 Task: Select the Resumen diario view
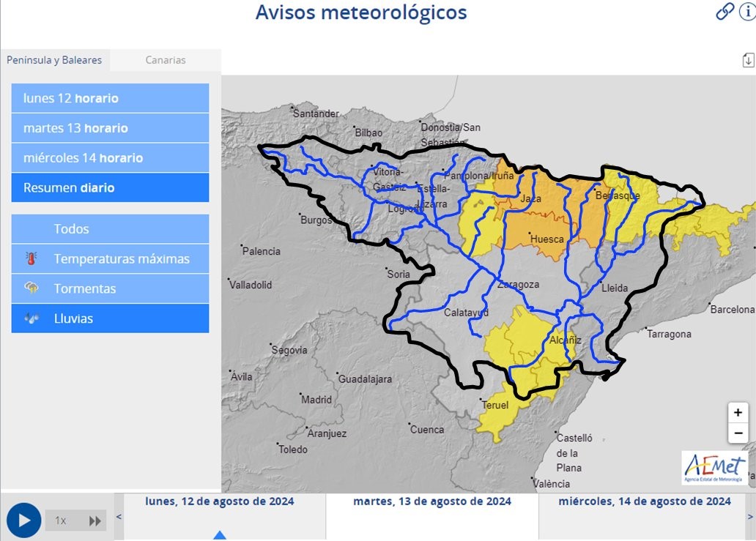point(110,187)
